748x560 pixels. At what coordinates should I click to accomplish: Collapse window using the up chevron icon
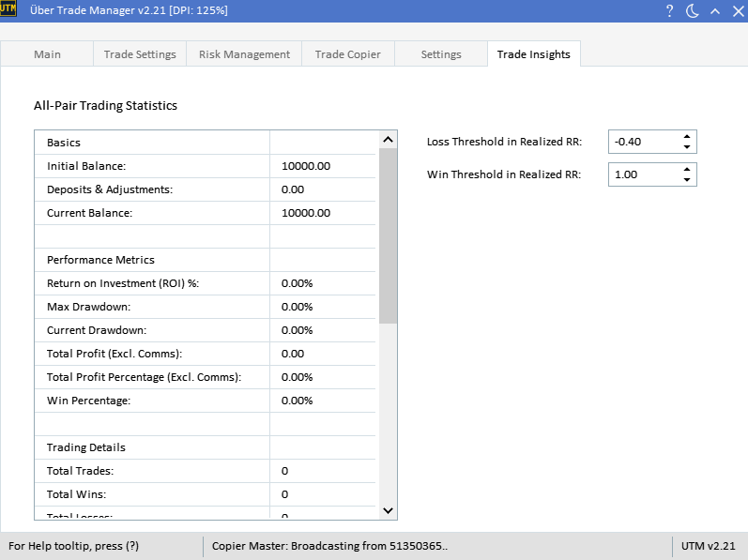(714, 10)
